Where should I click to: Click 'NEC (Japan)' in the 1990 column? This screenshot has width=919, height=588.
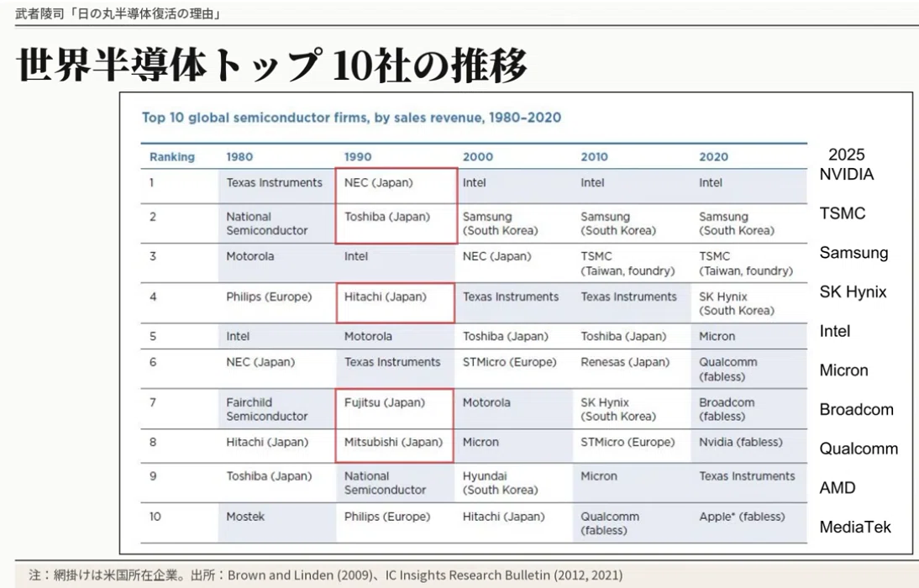[x=379, y=183]
